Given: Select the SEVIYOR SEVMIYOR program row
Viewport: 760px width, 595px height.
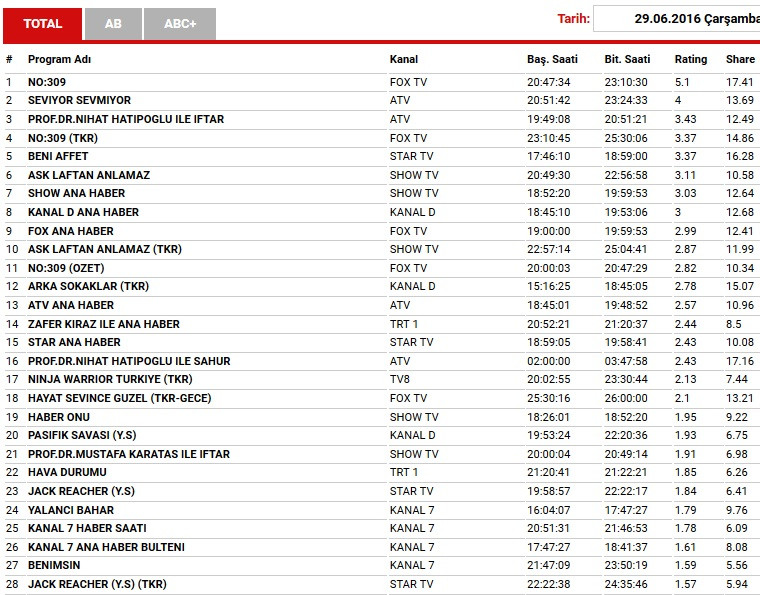Looking at the screenshot, I should click(79, 100).
